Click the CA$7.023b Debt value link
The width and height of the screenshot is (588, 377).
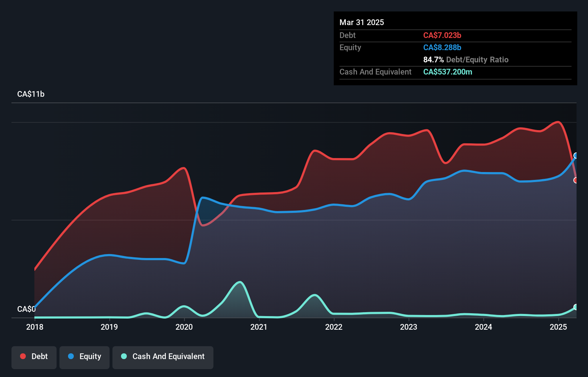pyautogui.click(x=443, y=35)
